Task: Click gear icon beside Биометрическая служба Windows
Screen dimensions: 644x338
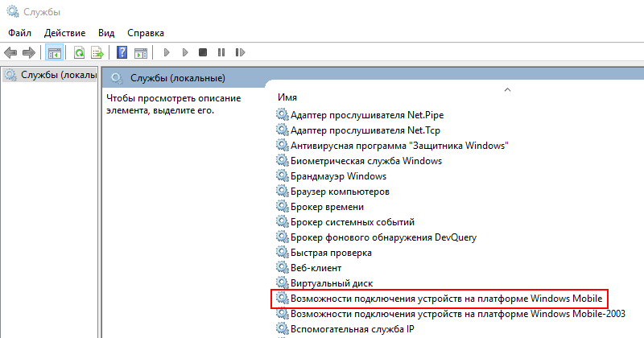Action: [282, 160]
